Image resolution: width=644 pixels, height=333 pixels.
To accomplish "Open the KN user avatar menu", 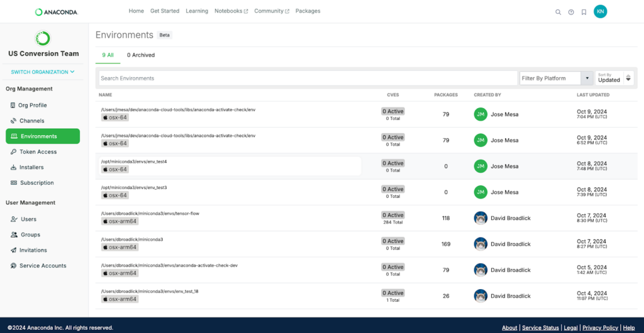I will tap(601, 12).
